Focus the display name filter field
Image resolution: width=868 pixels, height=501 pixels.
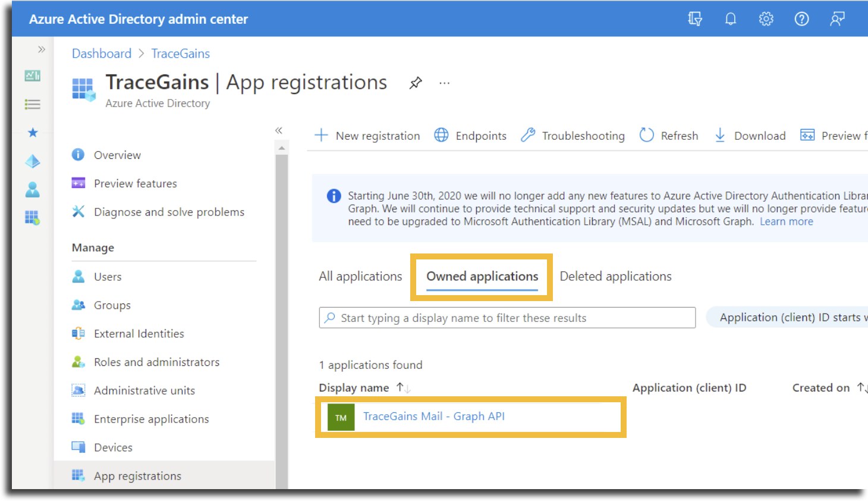(x=507, y=318)
